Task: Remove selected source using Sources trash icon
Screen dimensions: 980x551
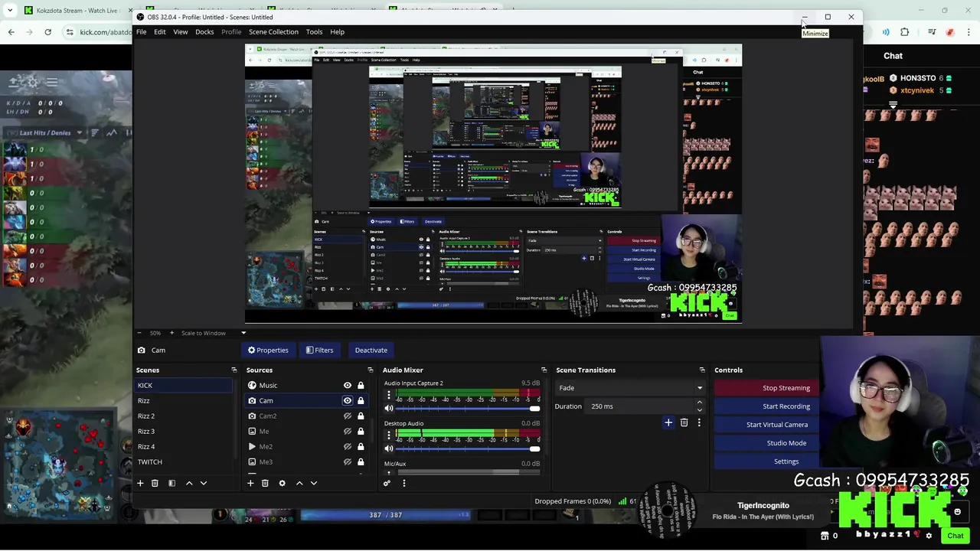Action: pyautogui.click(x=265, y=483)
